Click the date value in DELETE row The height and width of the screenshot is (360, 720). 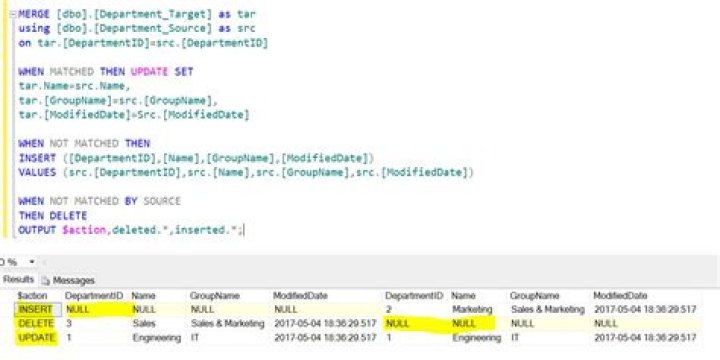point(325,324)
